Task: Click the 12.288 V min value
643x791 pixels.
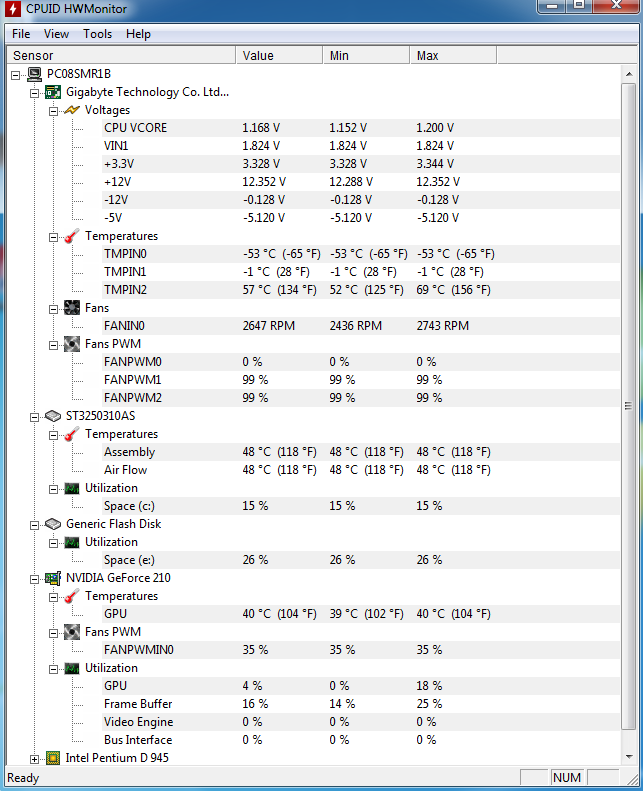Action: click(x=351, y=182)
